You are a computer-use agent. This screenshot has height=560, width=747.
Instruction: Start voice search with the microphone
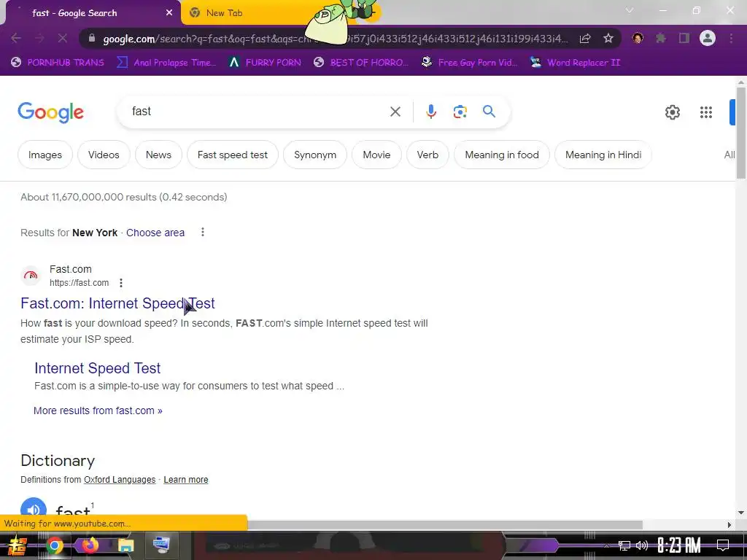pos(430,112)
